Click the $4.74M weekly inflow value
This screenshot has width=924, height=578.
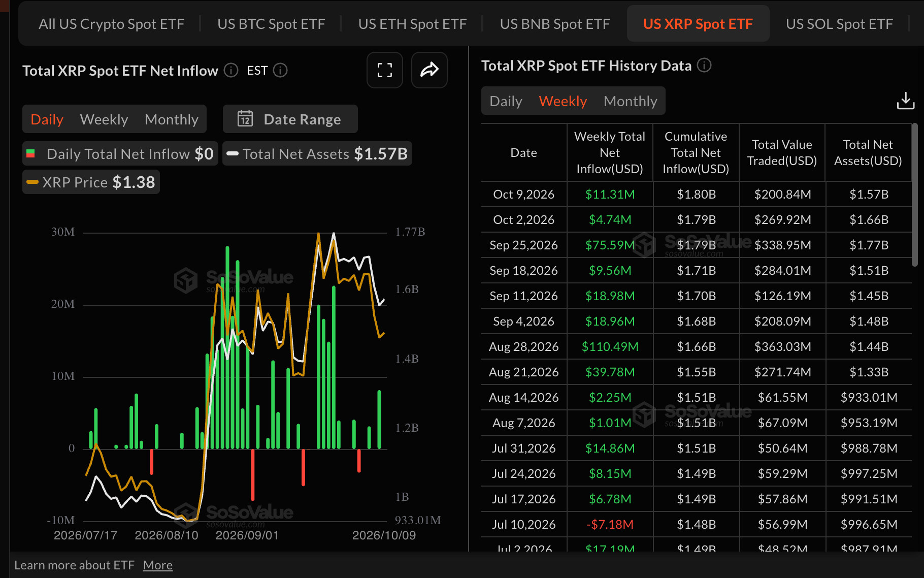tap(610, 219)
